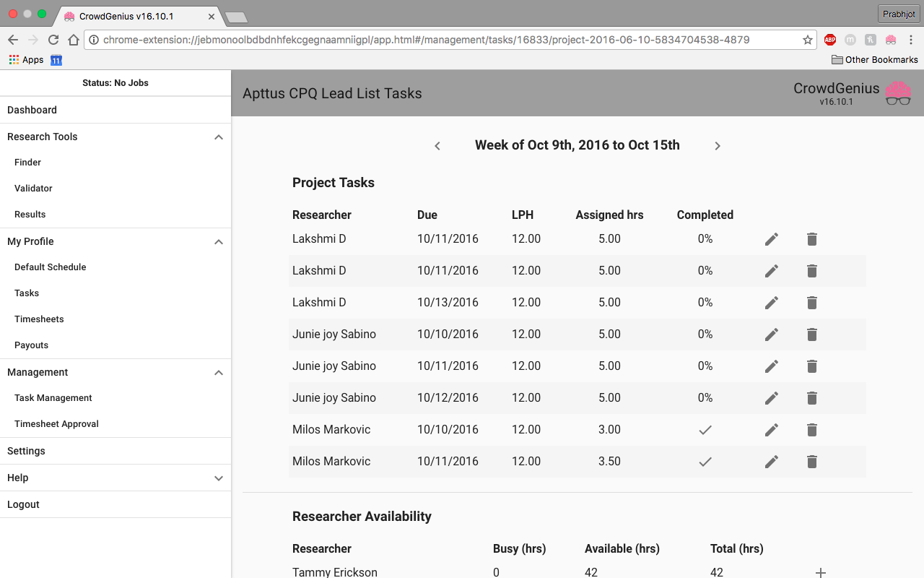
Task: Open Results page
Action: 115,215
